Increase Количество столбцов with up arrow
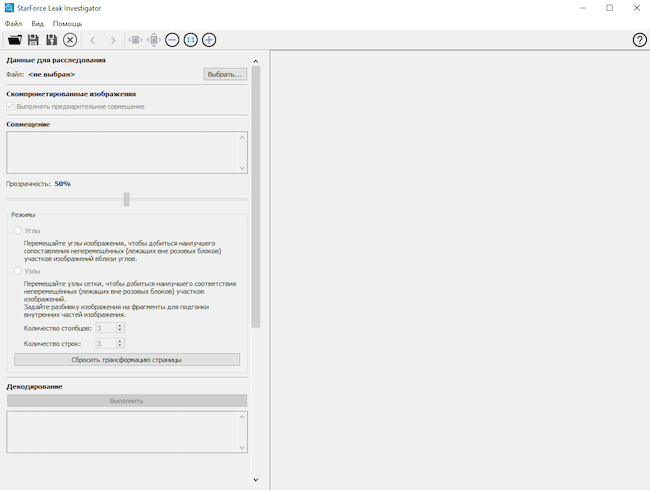650x490 pixels. [120, 326]
